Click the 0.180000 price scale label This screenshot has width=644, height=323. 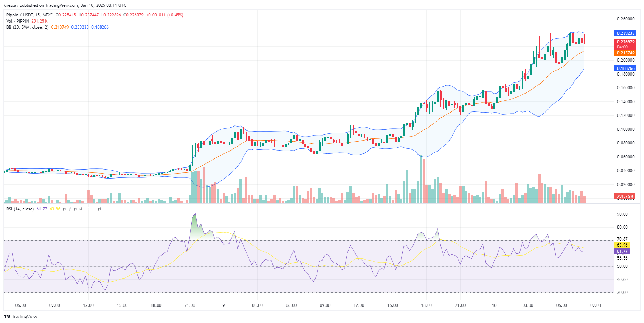click(626, 74)
